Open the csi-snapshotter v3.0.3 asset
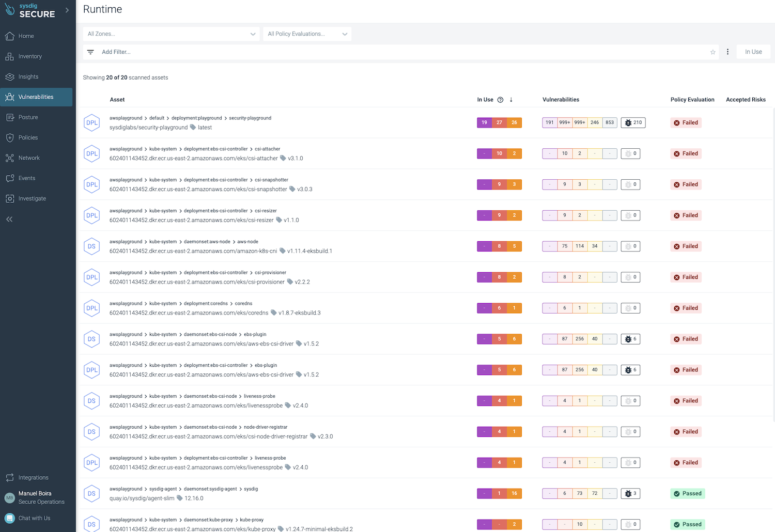The height and width of the screenshot is (532, 775). coord(211,190)
